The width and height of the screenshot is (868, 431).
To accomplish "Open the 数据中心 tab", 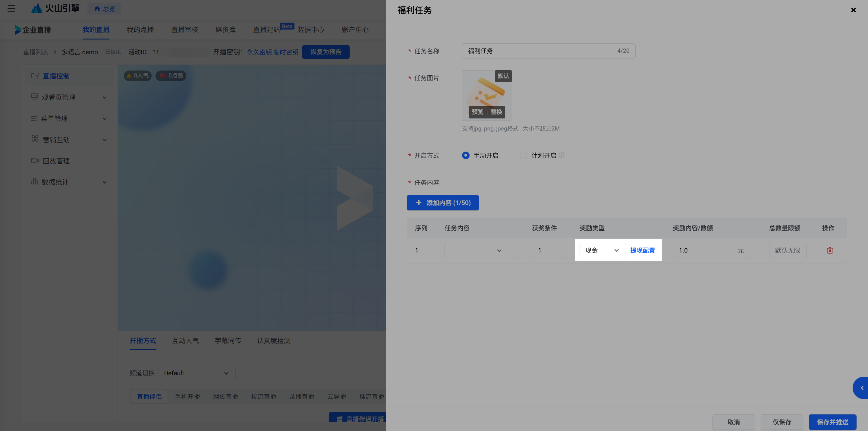I will [x=311, y=30].
